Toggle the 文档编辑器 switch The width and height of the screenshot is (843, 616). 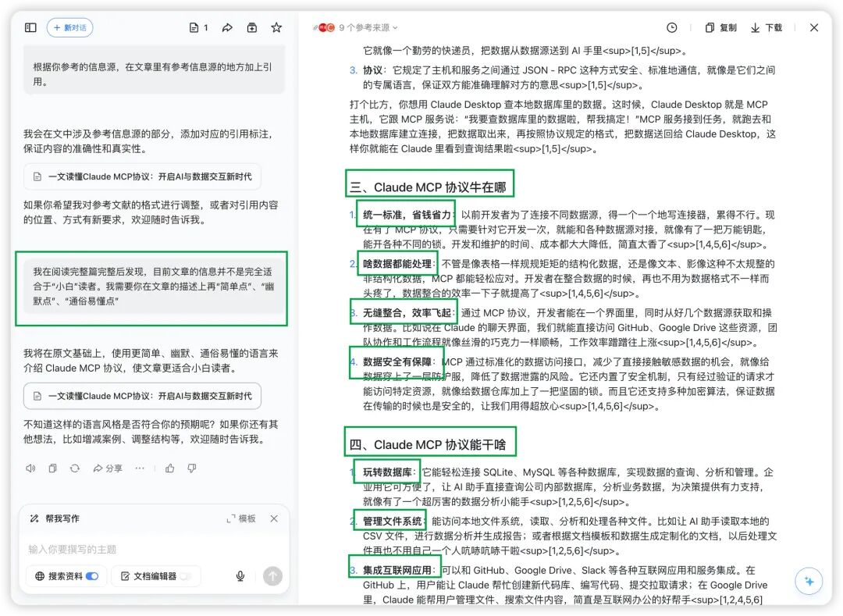click(186, 575)
